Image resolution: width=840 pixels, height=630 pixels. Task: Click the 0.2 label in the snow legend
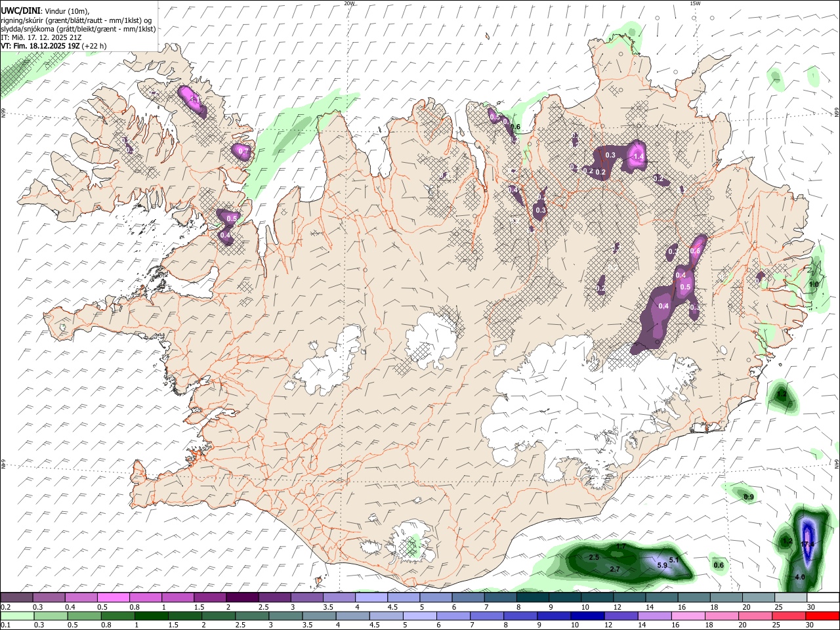[6, 607]
